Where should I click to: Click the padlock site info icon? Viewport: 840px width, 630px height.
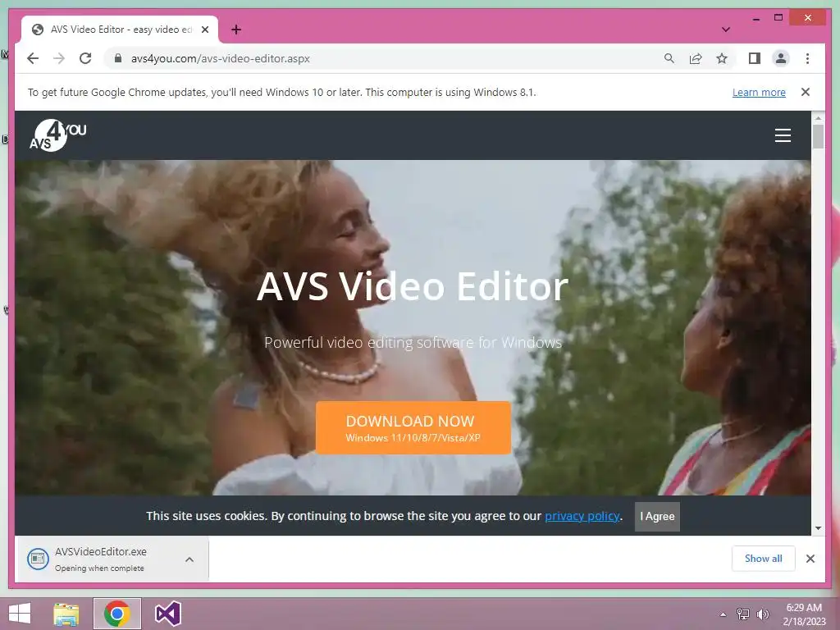(118, 58)
